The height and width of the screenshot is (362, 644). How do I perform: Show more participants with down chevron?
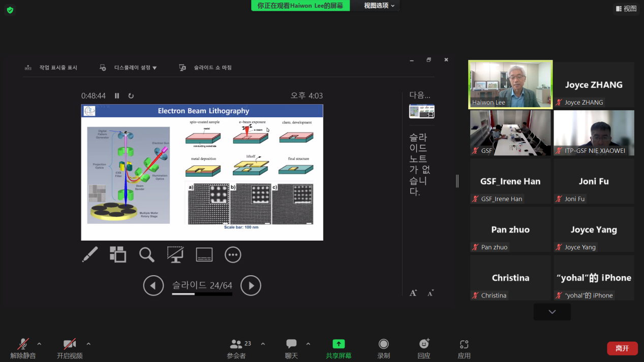click(552, 312)
